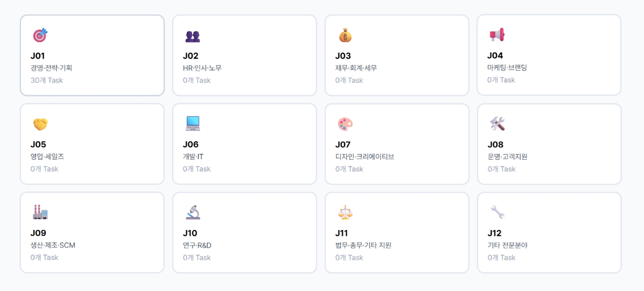Choose the 마케팅·브랜딩 label
Screen dimensions: 644x291
coord(507,68)
